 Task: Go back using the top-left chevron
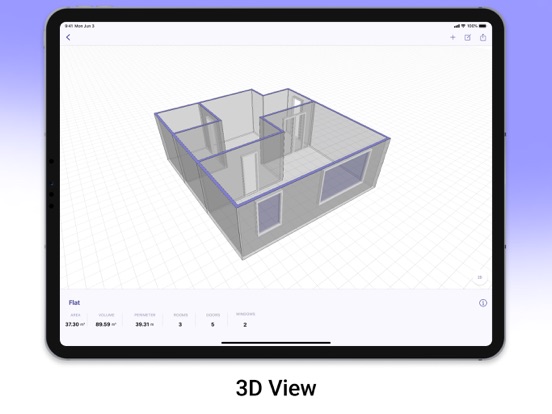68,37
